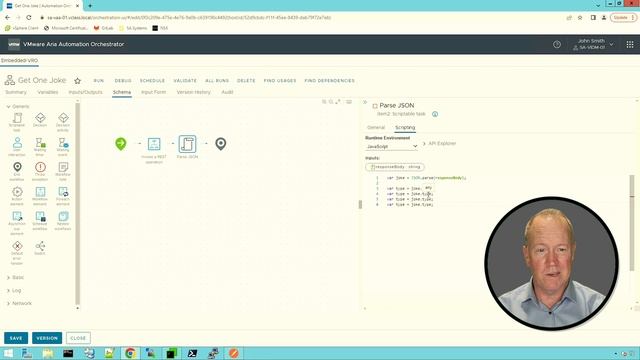The width and height of the screenshot is (640, 360).
Task: Expand the Network palette section
Action: click(19, 304)
